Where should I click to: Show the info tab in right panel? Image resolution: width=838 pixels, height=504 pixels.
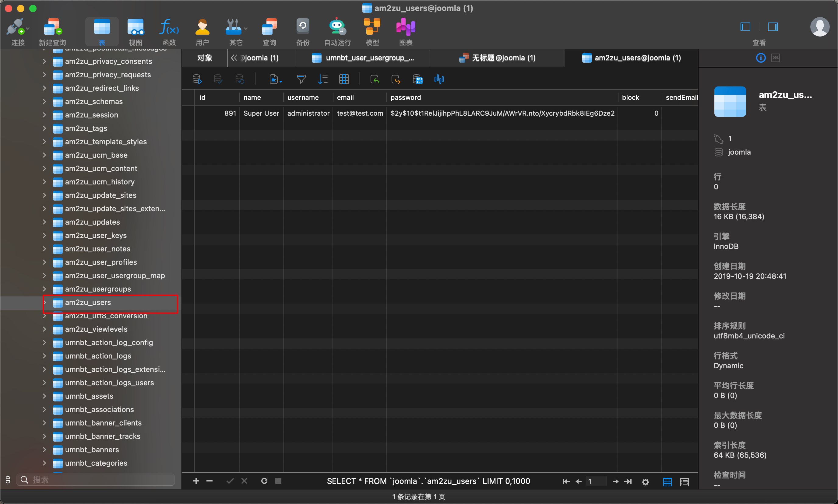click(761, 58)
